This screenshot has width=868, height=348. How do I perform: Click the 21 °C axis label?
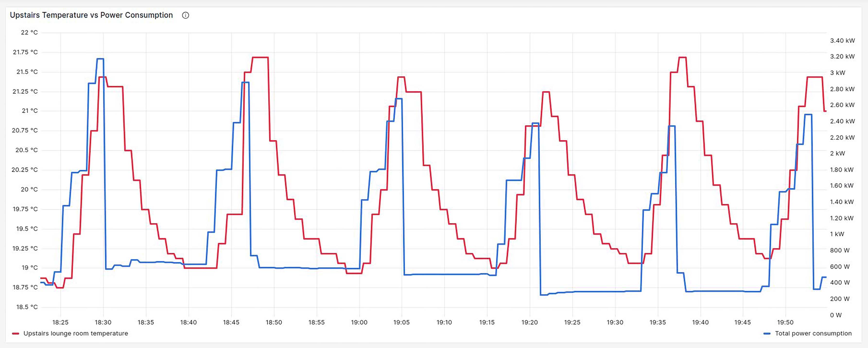pos(30,111)
